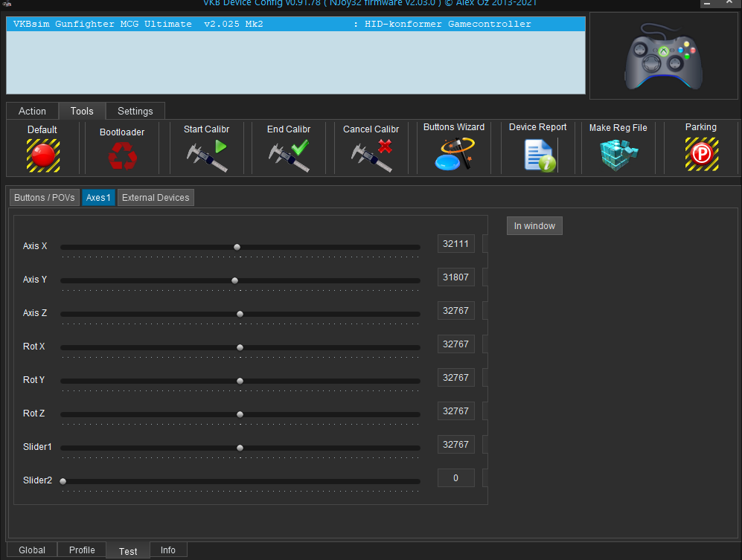Launch the Buttons Wizard icon

coord(454,154)
